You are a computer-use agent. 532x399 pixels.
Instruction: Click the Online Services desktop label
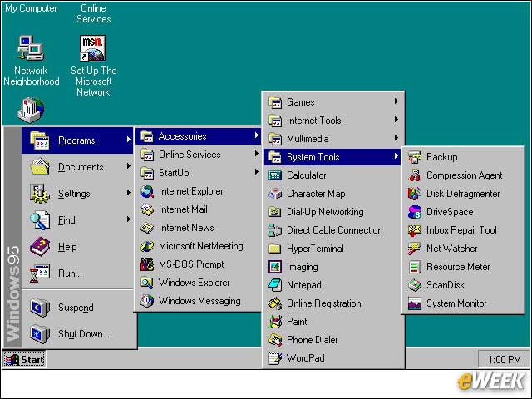(93, 13)
